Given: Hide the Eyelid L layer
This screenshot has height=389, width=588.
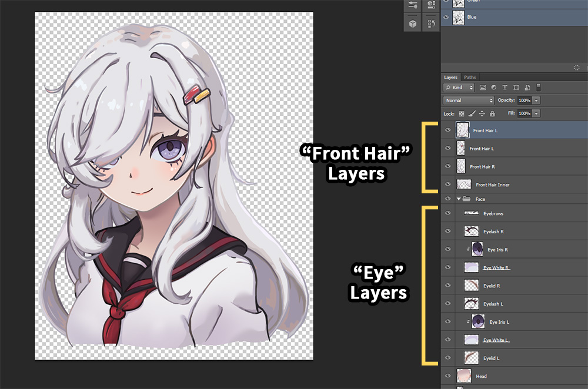Looking at the screenshot, I should [447, 357].
